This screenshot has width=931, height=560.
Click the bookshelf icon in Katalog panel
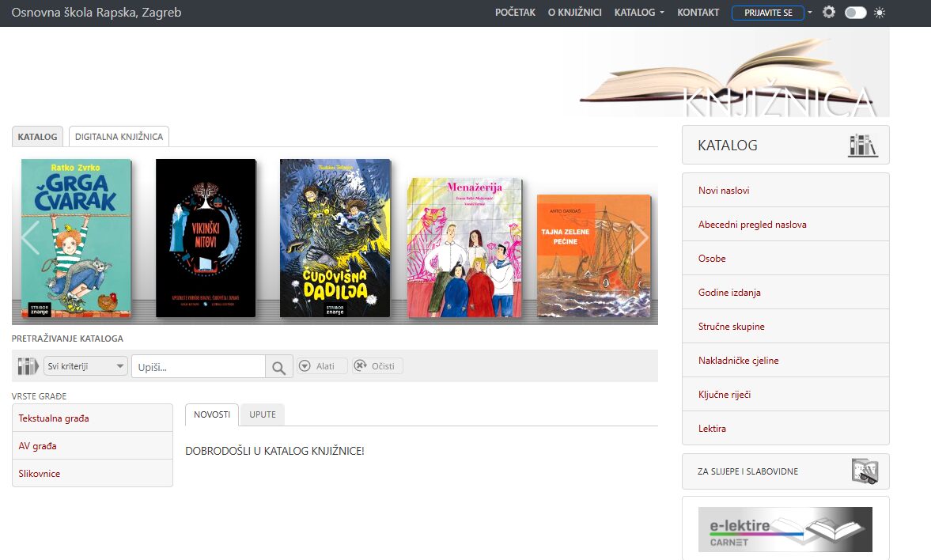point(862,146)
